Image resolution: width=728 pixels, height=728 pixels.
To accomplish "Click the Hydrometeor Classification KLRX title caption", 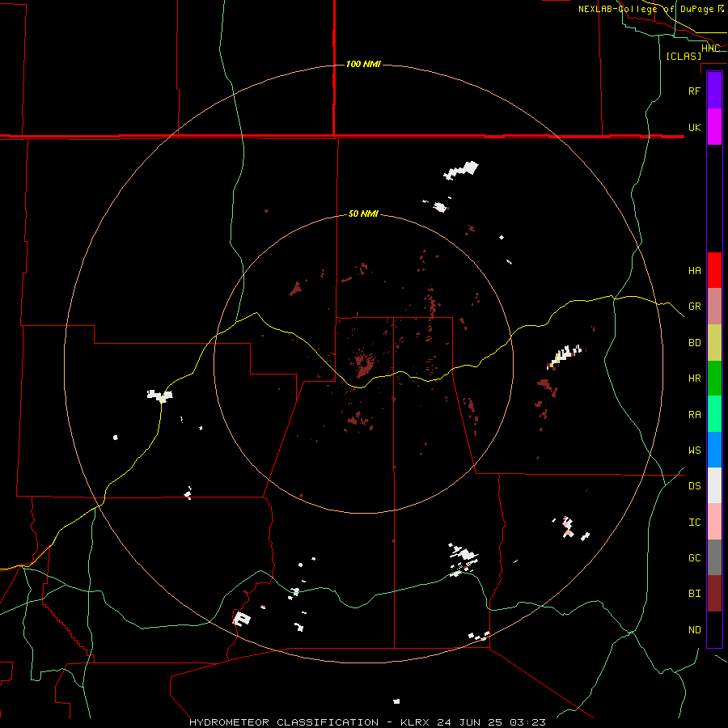I will point(367,722).
